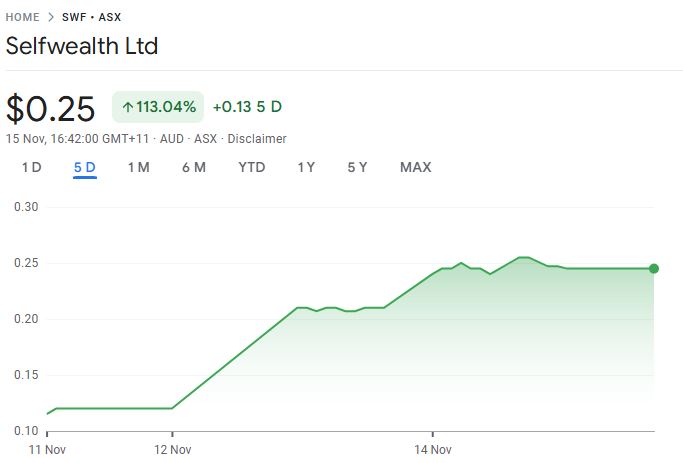The image size is (683, 463).
Task: Switch to the 1 Y range tab
Action: point(306,167)
